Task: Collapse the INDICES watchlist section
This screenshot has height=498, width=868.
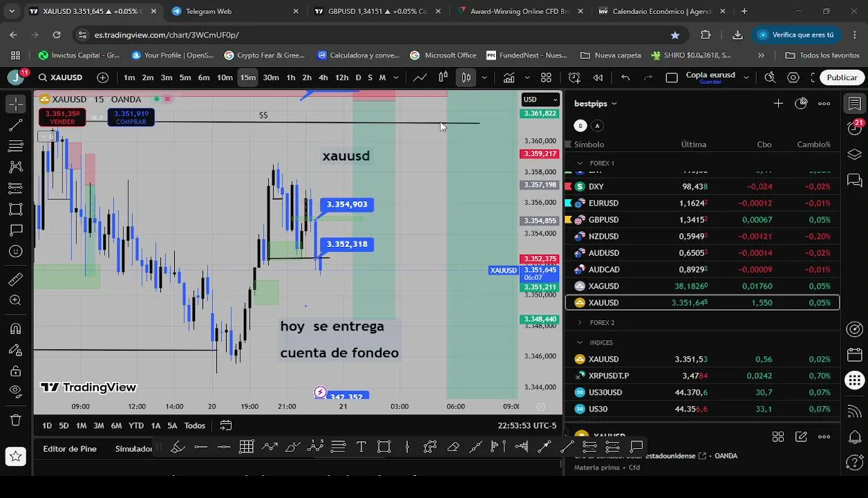Action: coord(579,342)
